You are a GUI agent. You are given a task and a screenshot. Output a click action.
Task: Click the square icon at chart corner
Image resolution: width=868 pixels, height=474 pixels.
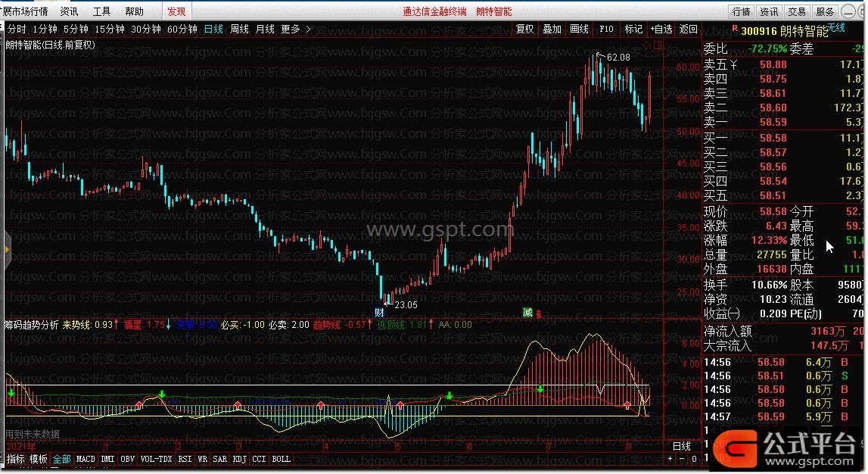pyautogui.click(x=658, y=45)
